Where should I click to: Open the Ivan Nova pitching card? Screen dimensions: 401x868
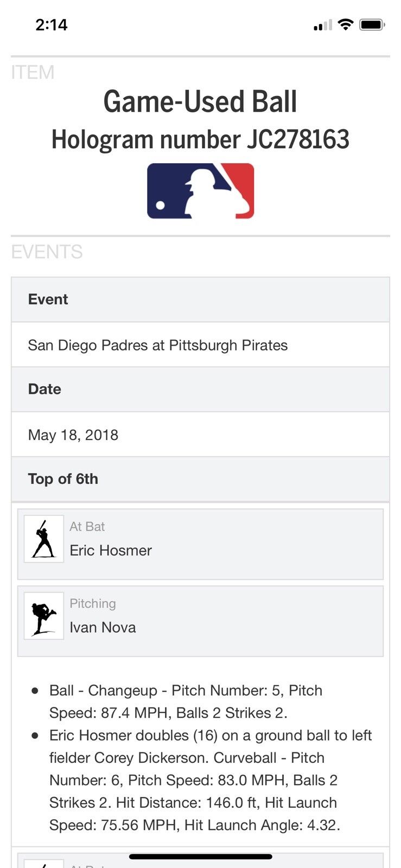(x=200, y=621)
